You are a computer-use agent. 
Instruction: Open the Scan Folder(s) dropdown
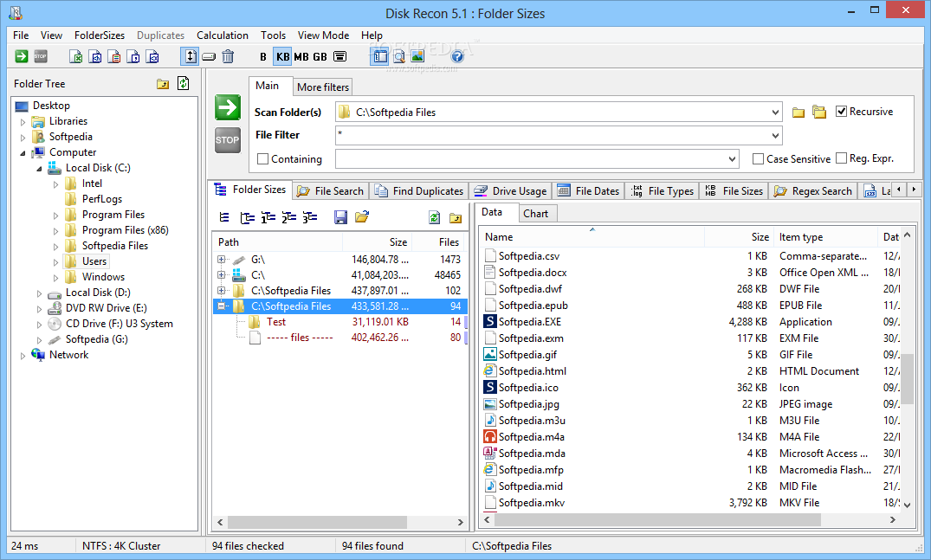(x=775, y=113)
